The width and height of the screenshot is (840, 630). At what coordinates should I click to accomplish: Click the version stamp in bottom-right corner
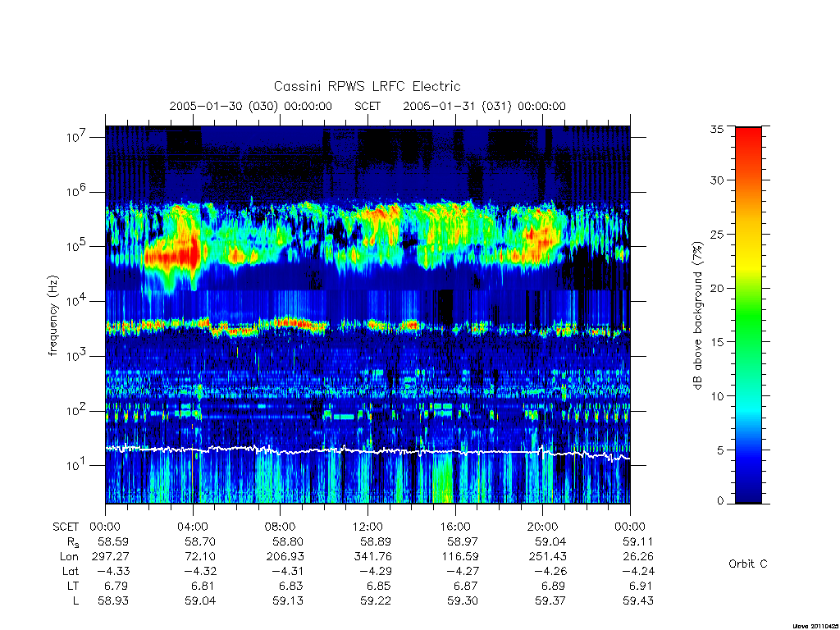(815, 626)
